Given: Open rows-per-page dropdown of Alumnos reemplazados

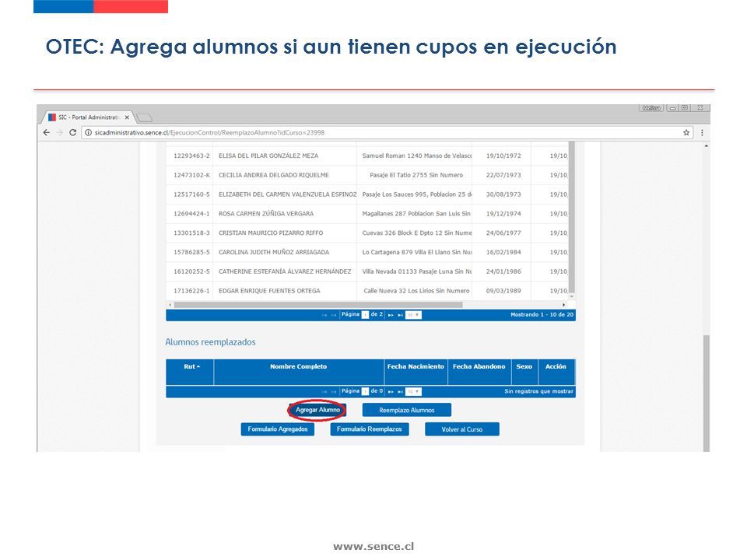Looking at the screenshot, I should (413, 391).
